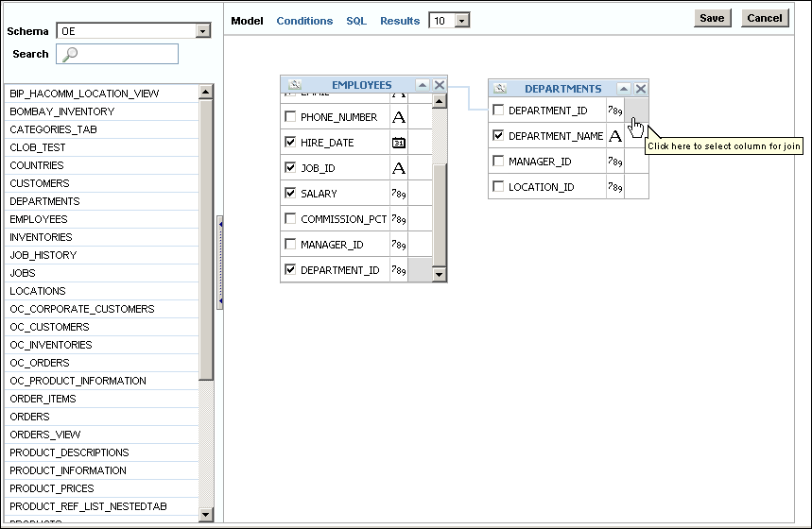Select ORDER_ITEMS in table list

(x=101, y=399)
